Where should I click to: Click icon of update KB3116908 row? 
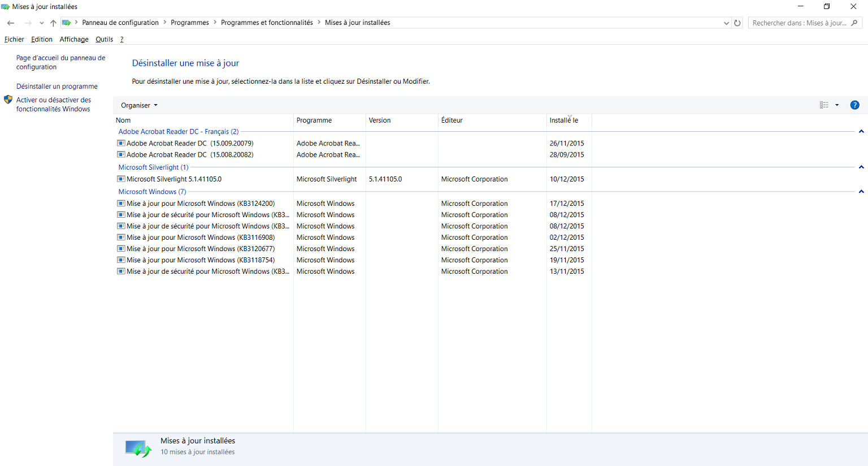point(121,238)
